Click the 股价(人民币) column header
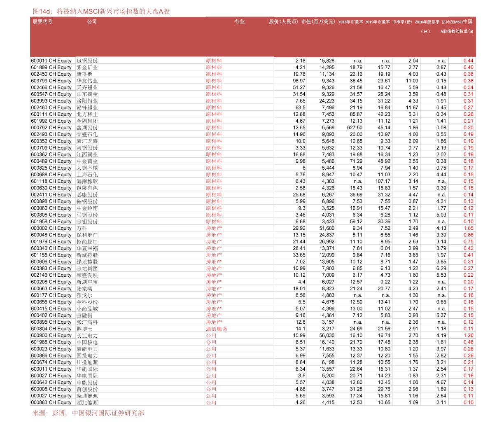This screenshot has width=504, height=425. coord(284,22)
